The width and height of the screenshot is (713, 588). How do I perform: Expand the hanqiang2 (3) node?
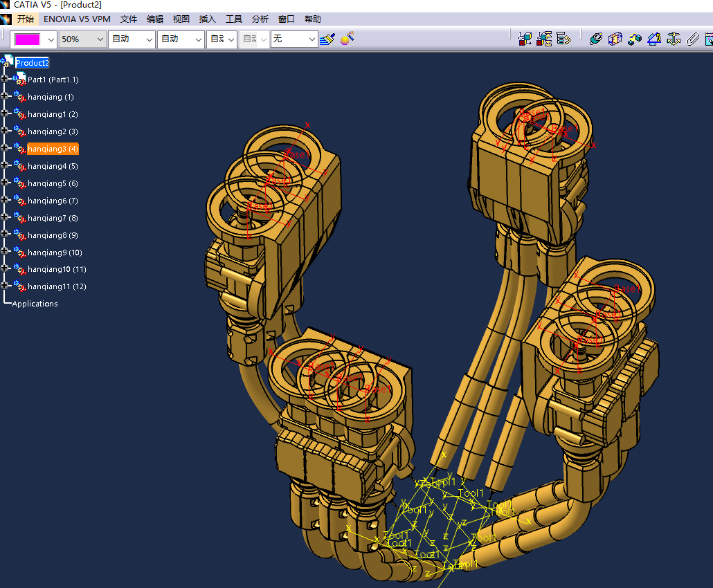pos(5,131)
